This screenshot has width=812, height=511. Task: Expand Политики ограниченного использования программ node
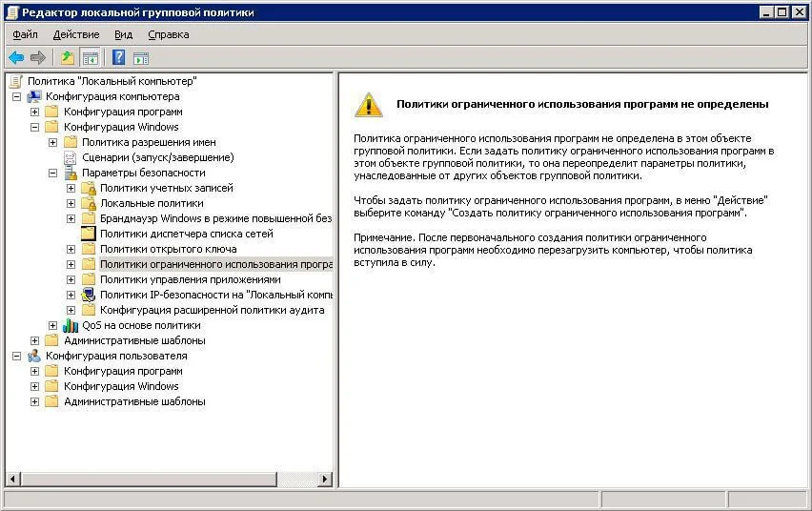click(x=71, y=264)
